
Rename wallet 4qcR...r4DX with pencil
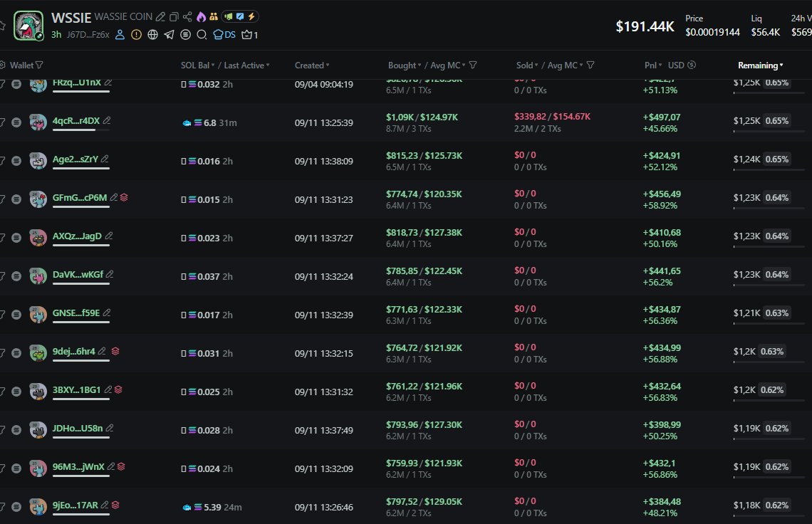pyautogui.click(x=107, y=120)
